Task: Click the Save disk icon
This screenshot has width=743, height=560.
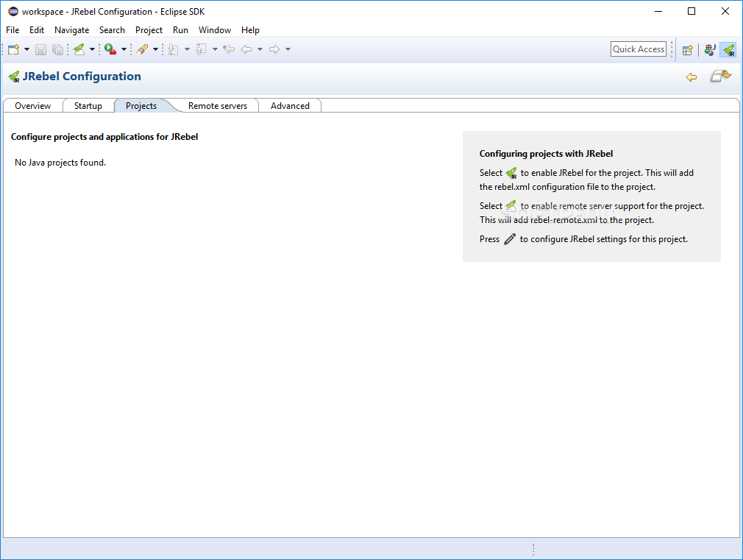Action: pyautogui.click(x=40, y=49)
